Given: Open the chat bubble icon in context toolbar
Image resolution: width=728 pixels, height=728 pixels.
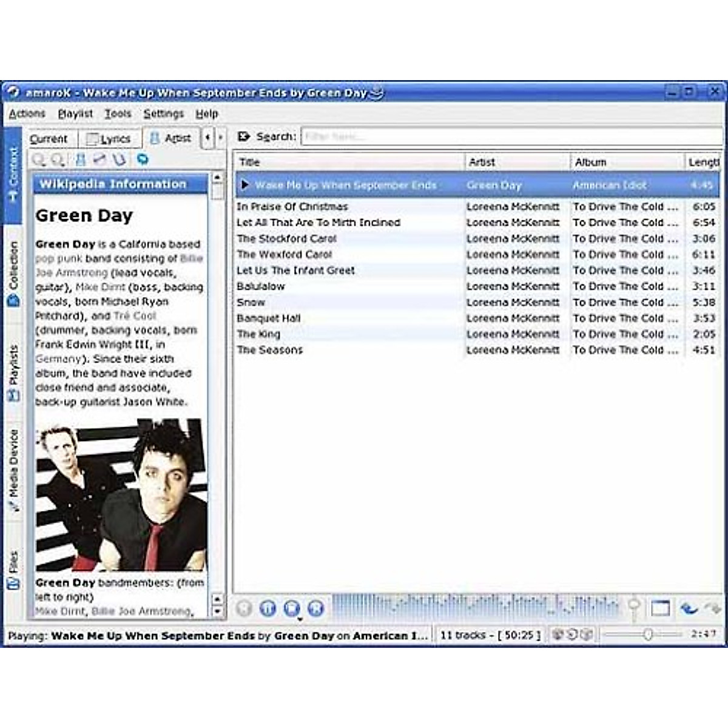Looking at the screenshot, I should click(143, 161).
